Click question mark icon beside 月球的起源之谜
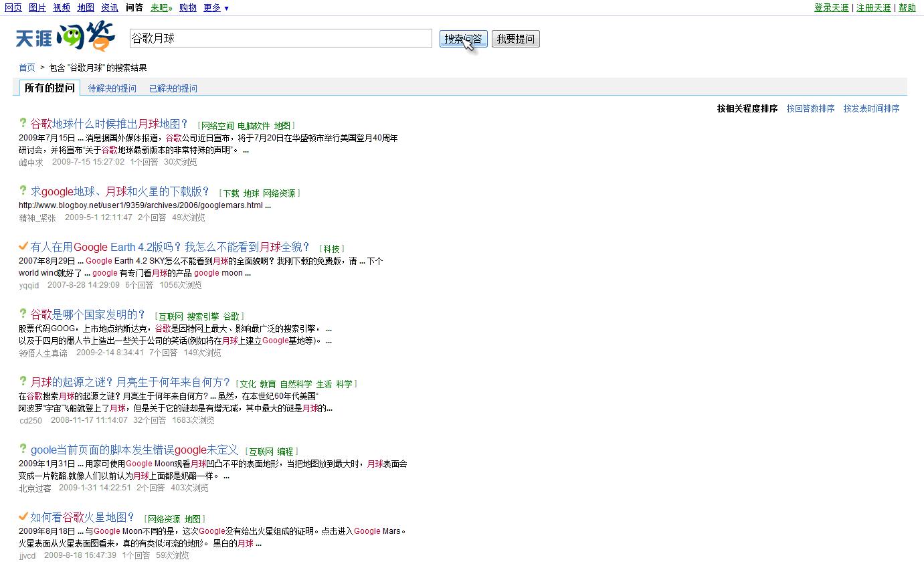The width and height of the screenshot is (924, 570). [x=23, y=381]
